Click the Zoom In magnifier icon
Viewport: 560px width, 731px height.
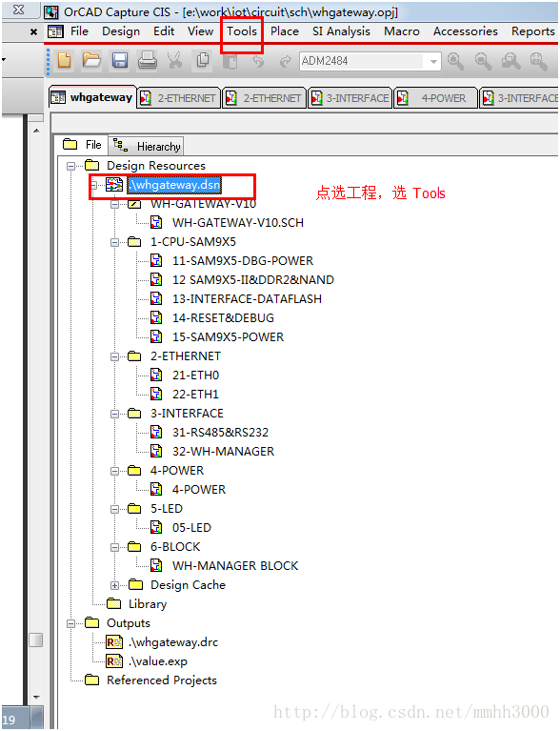coord(455,61)
